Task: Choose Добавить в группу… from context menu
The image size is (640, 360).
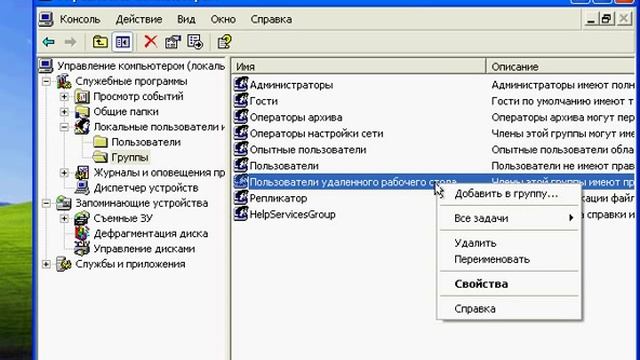Action: click(x=509, y=194)
